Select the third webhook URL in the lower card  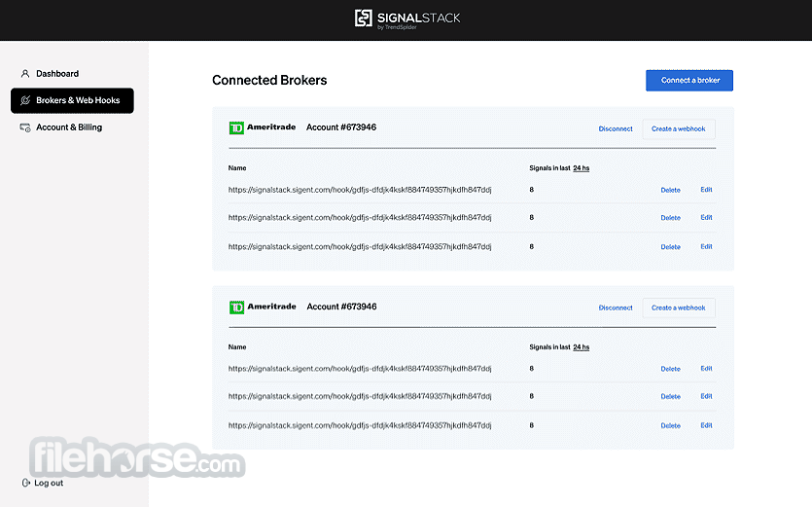pyautogui.click(x=360, y=425)
